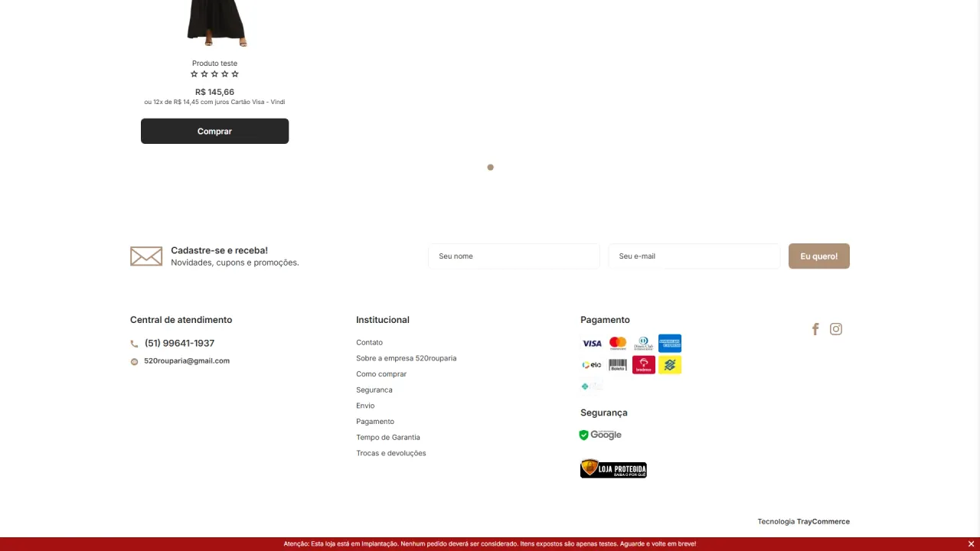Screen dimensions: 980x551
Task: Focus the Seu nome input field
Action: click(514, 256)
